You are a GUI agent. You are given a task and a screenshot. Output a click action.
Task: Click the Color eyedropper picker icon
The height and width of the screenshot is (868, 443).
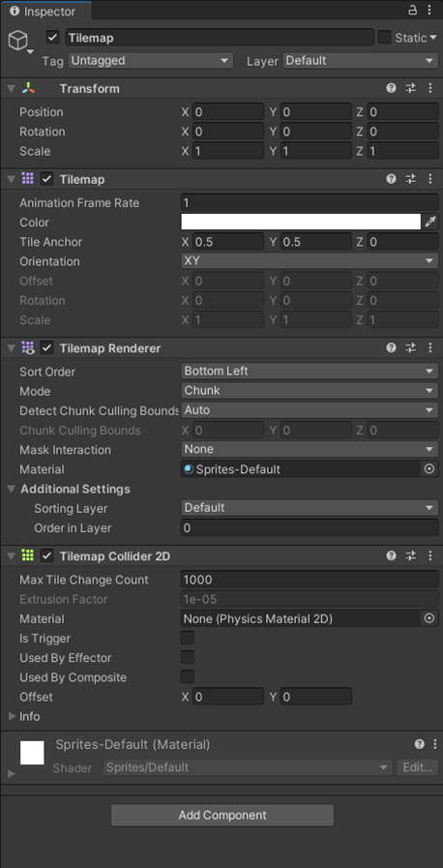point(430,222)
